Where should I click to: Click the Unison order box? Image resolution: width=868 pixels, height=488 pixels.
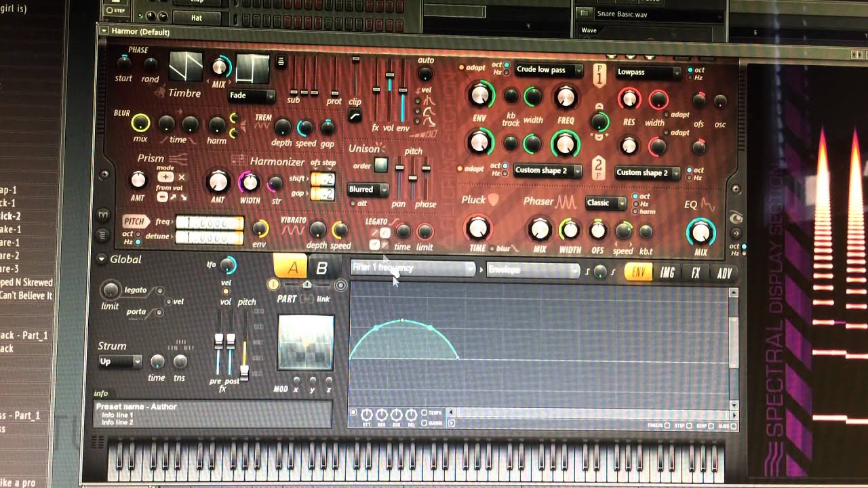tap(381, 165)
